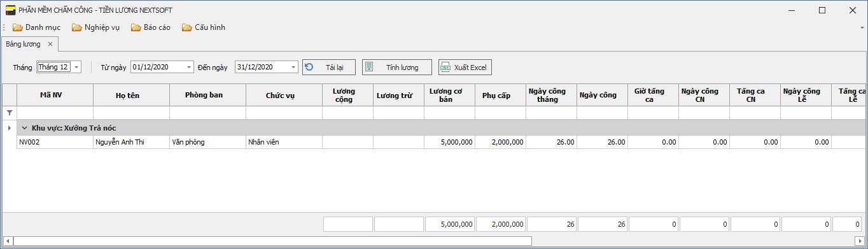Click the Tính lương button
The image size is (868, 249).
pos(397,67)
